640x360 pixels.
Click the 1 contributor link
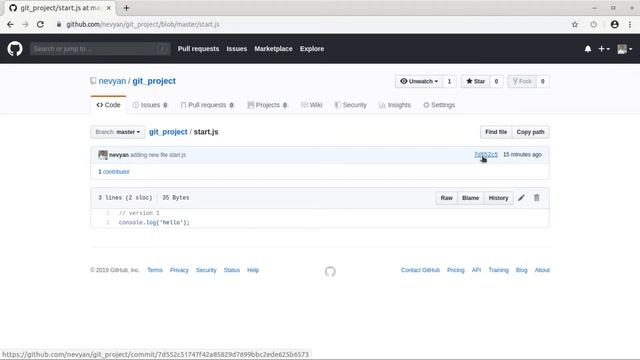click(x=114, y=172)
